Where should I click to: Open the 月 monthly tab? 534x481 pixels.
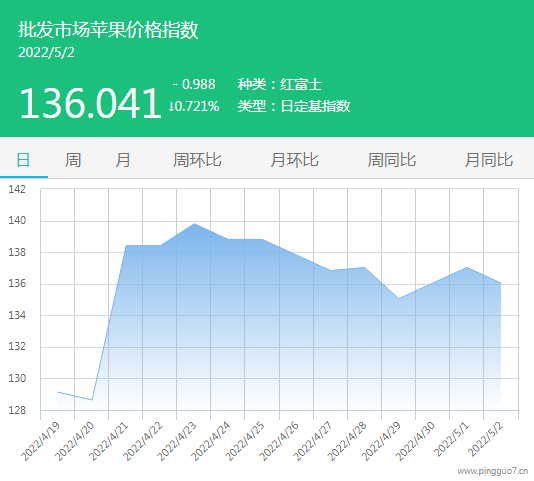123,160
